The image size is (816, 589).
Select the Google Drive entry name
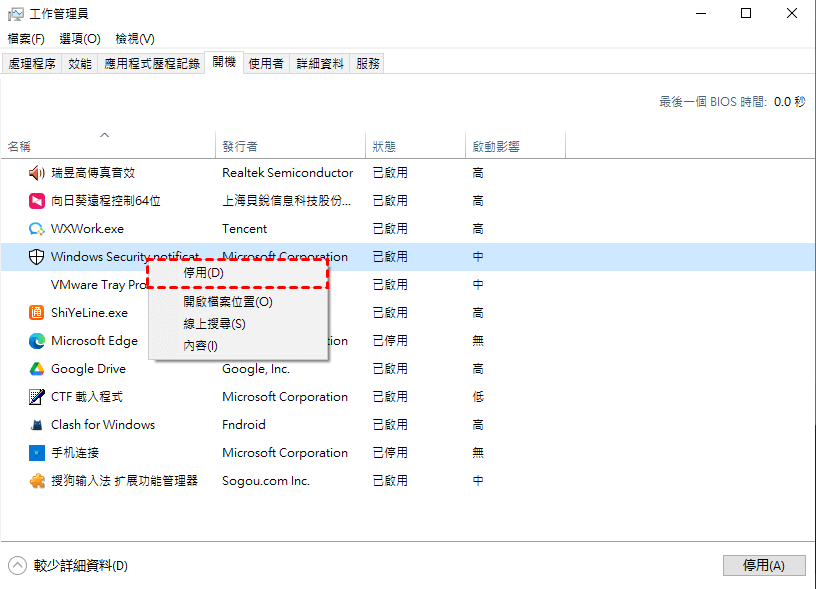tap(88, 369)
